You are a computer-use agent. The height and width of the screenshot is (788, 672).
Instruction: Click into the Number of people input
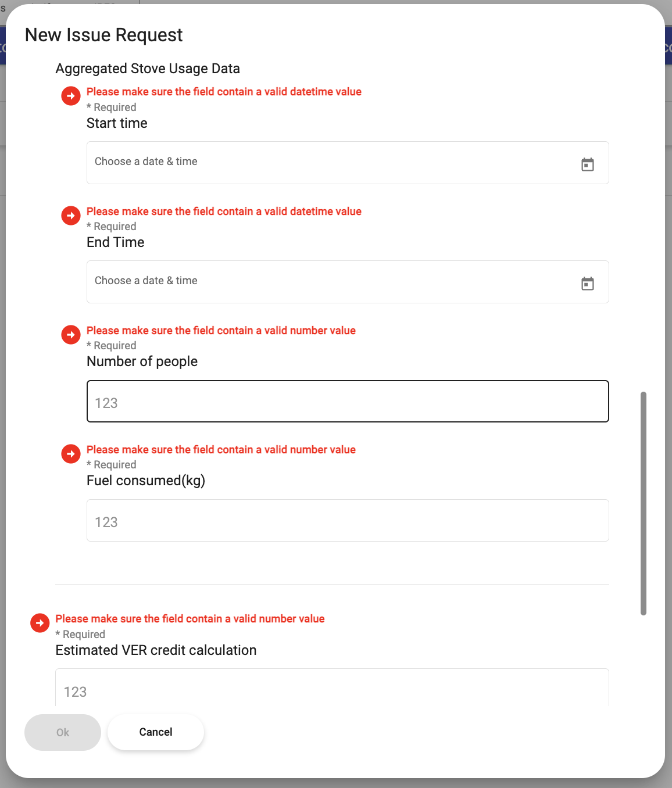[348, 402]
